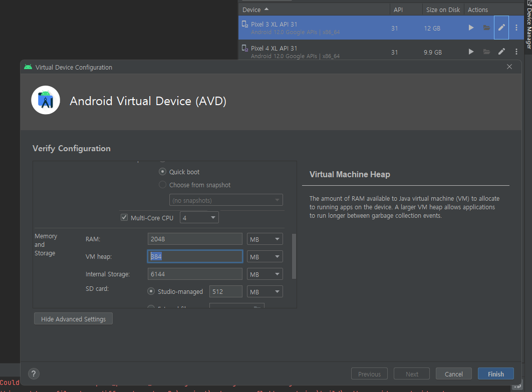Open the Internal Storage unit dropdown
The image size is (532, 392).
pyautogui.click(x=264, y=274)
